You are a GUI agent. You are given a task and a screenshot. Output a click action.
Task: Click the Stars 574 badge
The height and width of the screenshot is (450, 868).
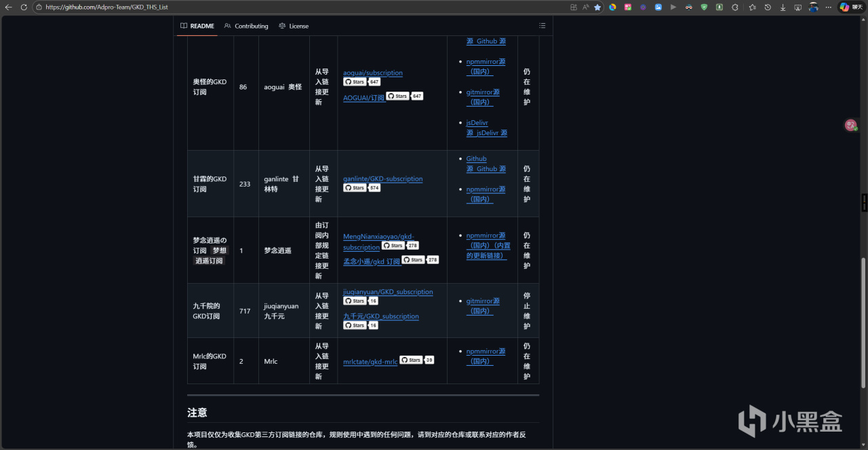pos(361,187)
